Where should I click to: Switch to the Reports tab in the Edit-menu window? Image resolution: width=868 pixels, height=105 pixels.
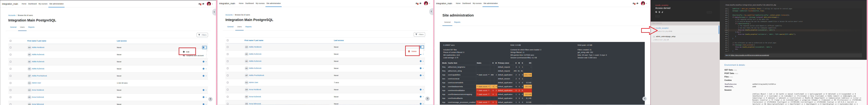click(31, 27)
